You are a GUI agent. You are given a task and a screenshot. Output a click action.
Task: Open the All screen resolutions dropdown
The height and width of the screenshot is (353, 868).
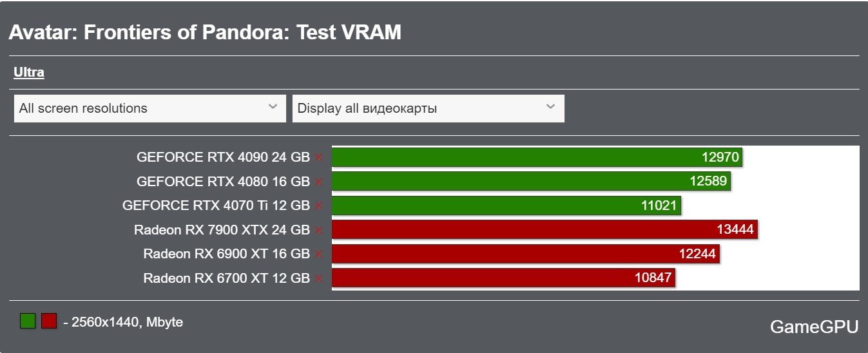(x=149, y=108)
